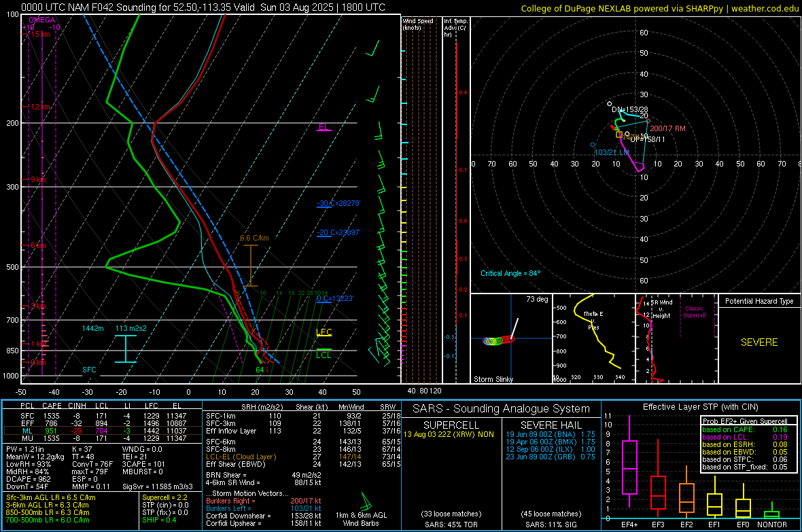This screenshot has width=802, height=532.
Task: Click the 700-500mb LR = 6.0 C/km line
Action: click(x=48, y=520)
